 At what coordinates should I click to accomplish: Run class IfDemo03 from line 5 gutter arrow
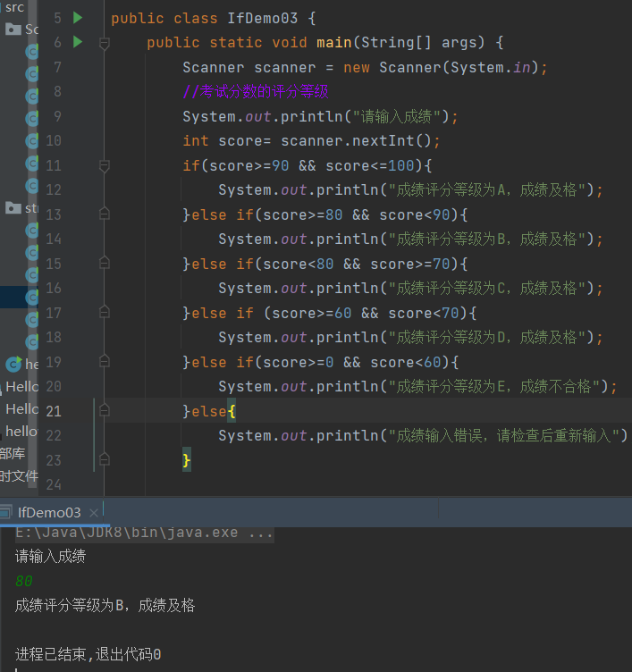coord(78,18)
